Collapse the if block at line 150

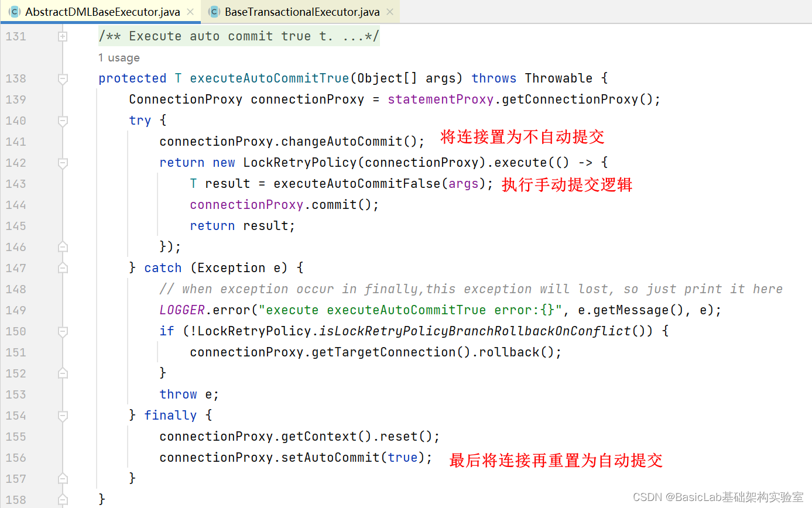click(x=63, y=331)
